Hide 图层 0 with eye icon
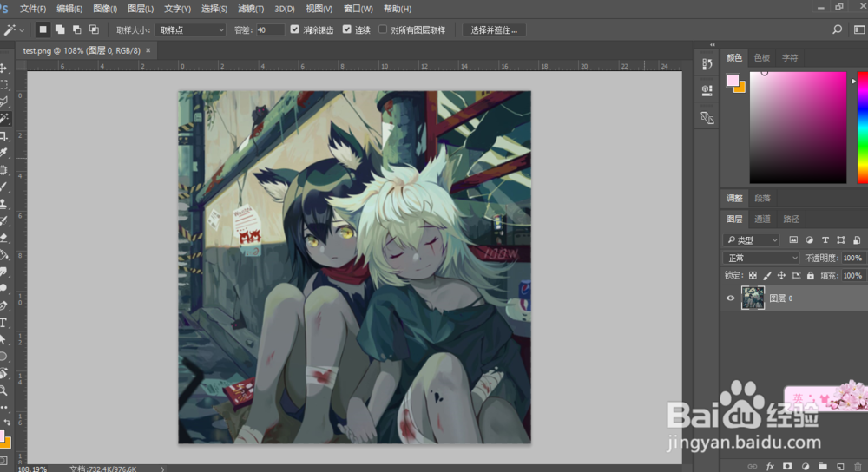 tap(730, 298)
